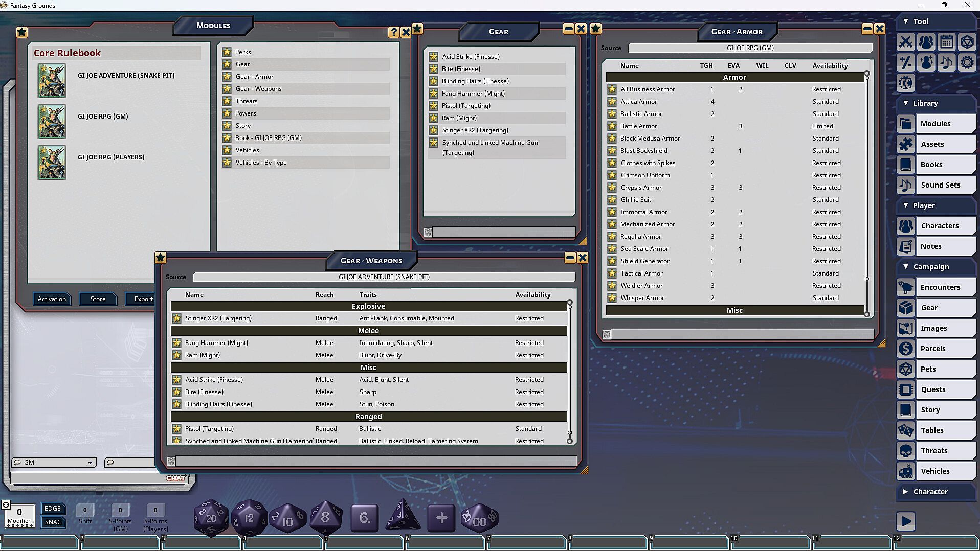
Task: Roll the d20 die
Action: pyautogui.click(x=211, y=518)
